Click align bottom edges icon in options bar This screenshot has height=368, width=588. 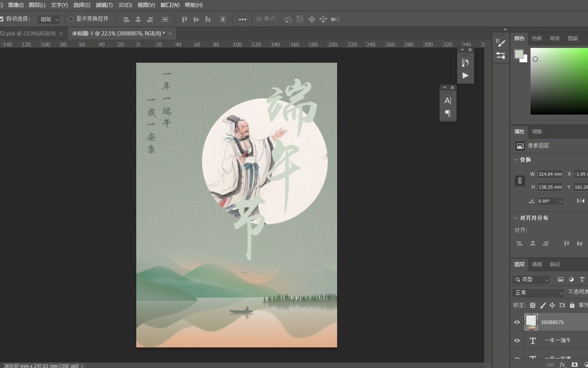(208, 19)
